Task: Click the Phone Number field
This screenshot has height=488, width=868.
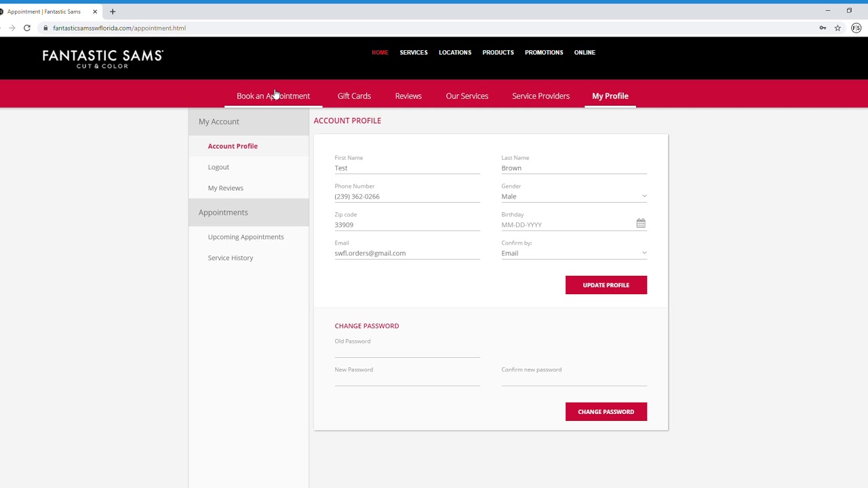Action: (x=407, y=197)
